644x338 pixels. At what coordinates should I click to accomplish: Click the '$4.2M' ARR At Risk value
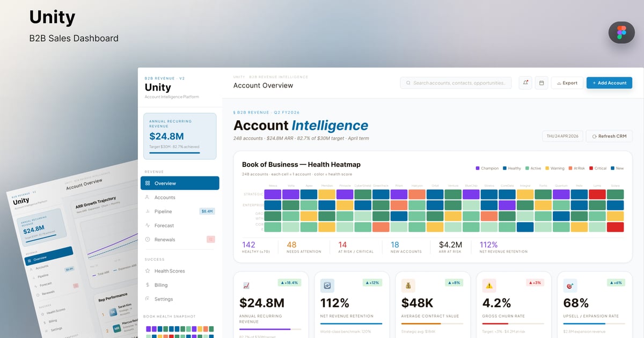pos(451,245)
